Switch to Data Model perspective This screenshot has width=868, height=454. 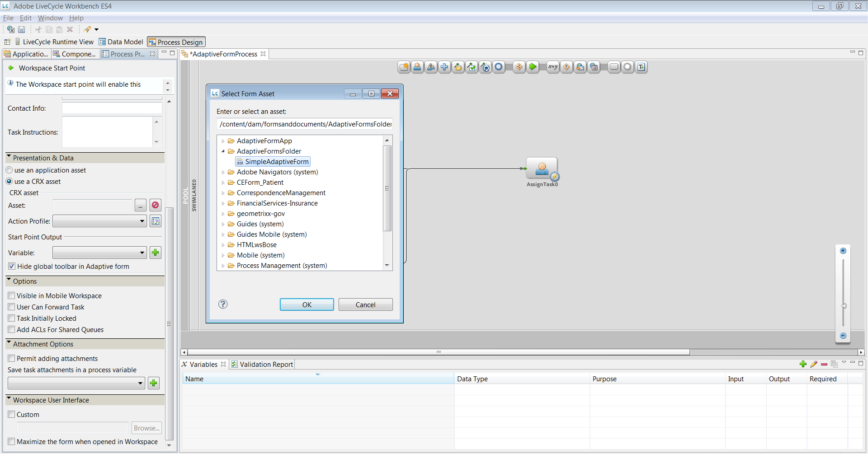(x=121, y=42)
